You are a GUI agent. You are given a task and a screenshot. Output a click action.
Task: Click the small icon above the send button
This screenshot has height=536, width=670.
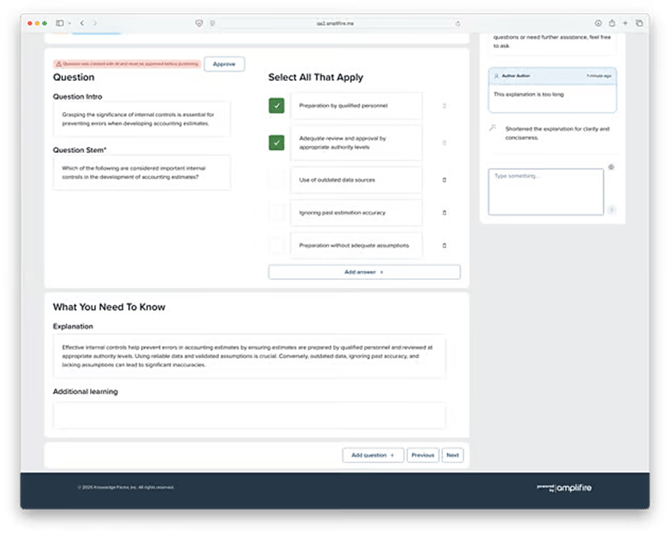[611, 167]
